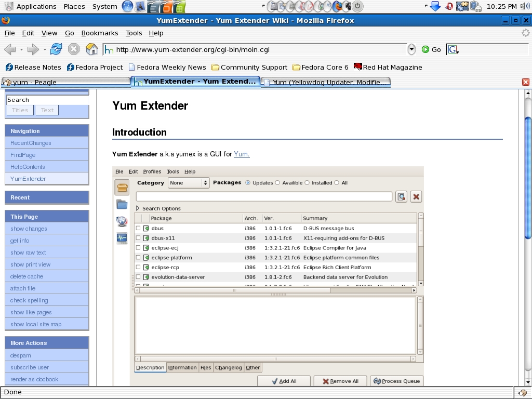
Task: Switch to the yumex Changelog tab
Action: (x=229, y=367)
